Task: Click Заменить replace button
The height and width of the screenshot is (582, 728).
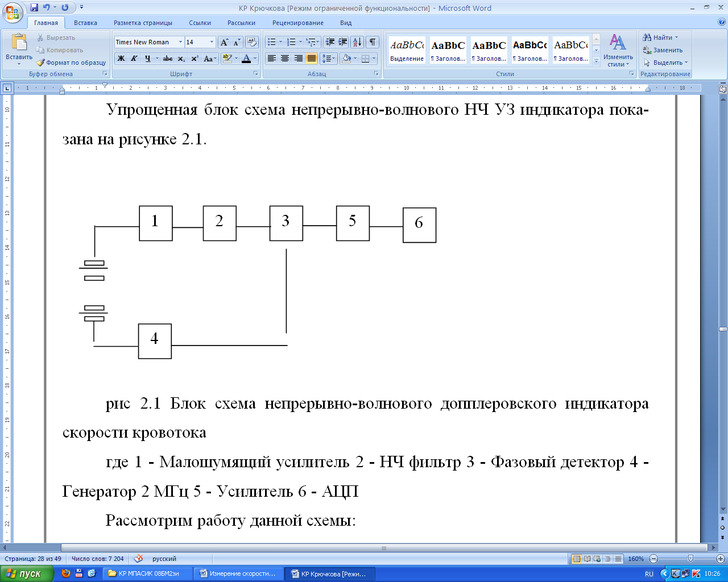Action: [663, 50]
